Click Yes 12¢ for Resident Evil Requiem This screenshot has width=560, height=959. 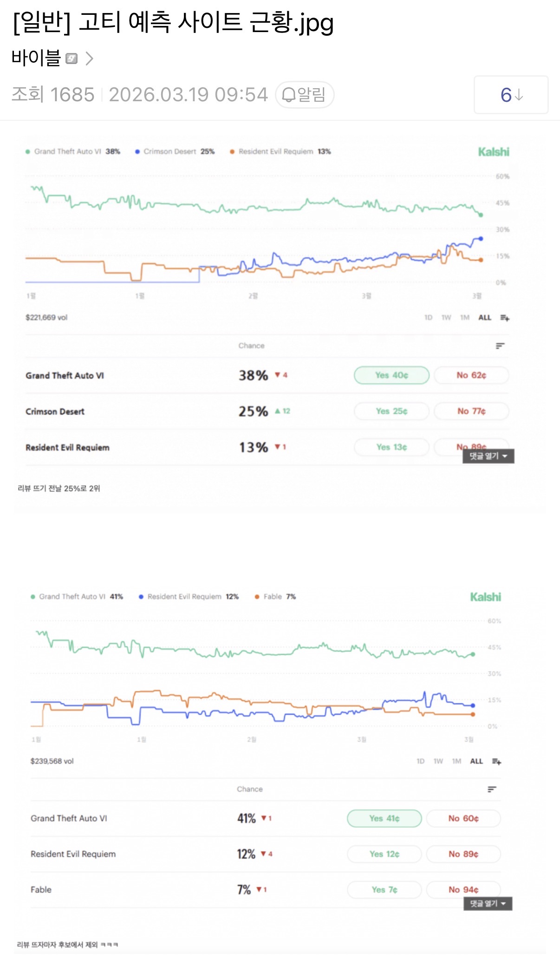(384, 854)
